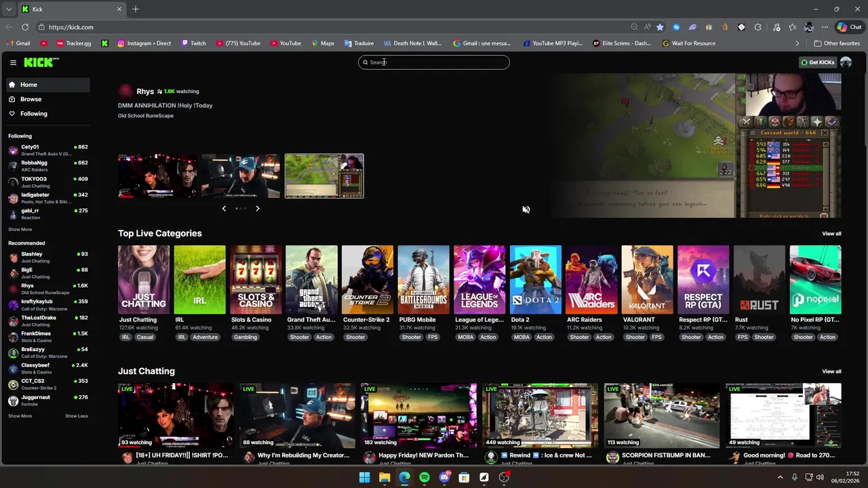Show hidden system tray icons
Viewport: 868px width, 488px height.
(780, 477)
